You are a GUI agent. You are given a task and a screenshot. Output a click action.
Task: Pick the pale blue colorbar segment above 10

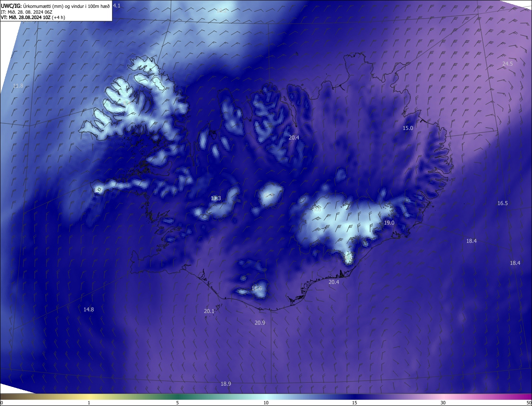coord(266,396)
